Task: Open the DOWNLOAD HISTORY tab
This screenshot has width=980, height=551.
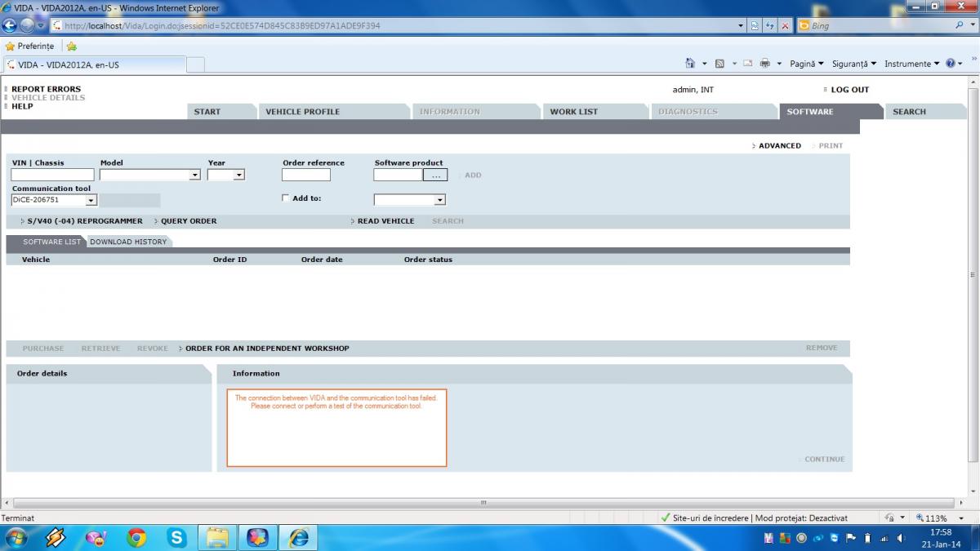Action: pyautogui.click(x=128, y=242)
